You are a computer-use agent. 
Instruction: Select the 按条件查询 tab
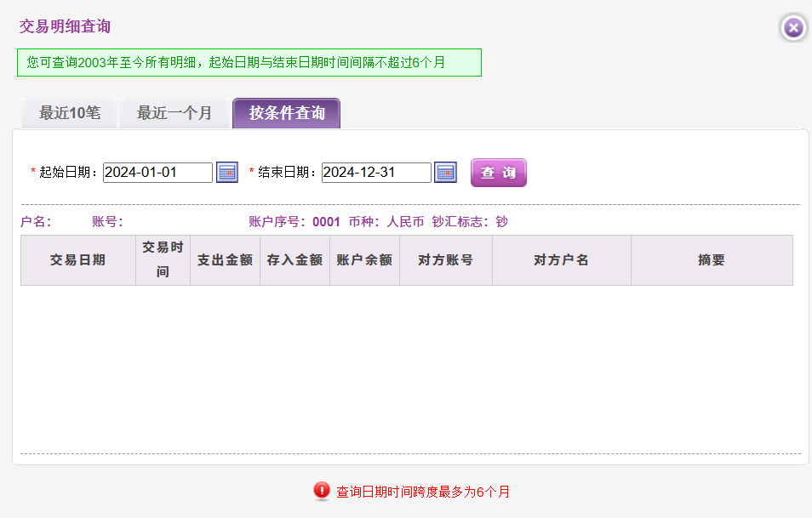[287, 113]
